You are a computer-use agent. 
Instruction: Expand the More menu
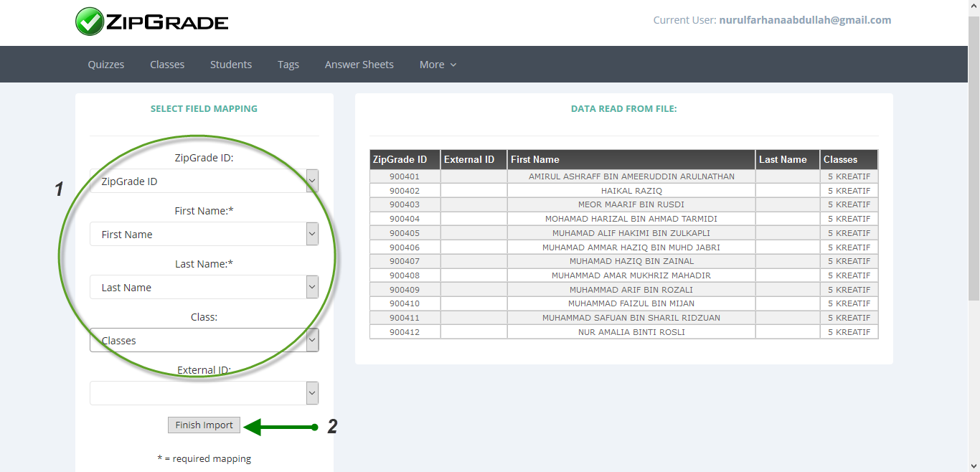pos(438,65)
